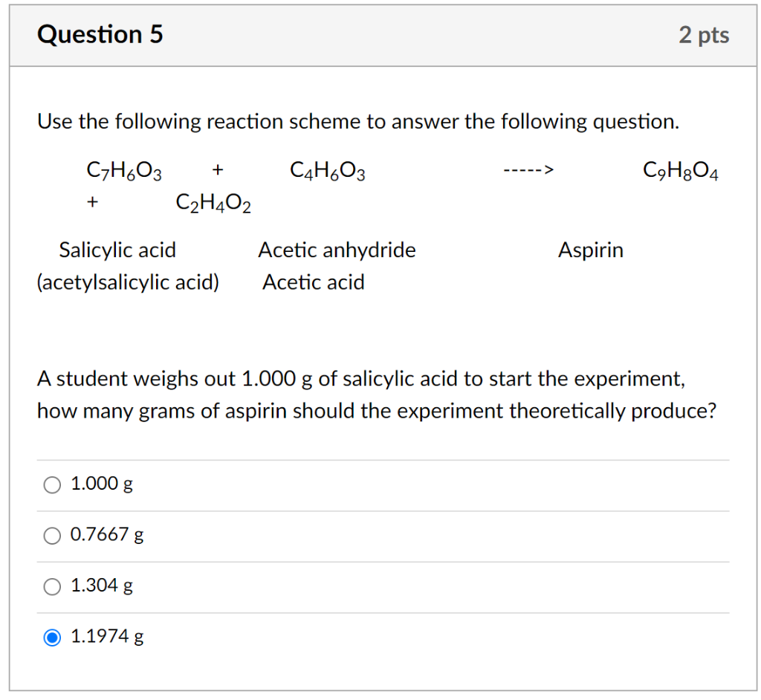Click the C4H6O3 formula
This screenshot has height=700, width=761.
point(328,172)
